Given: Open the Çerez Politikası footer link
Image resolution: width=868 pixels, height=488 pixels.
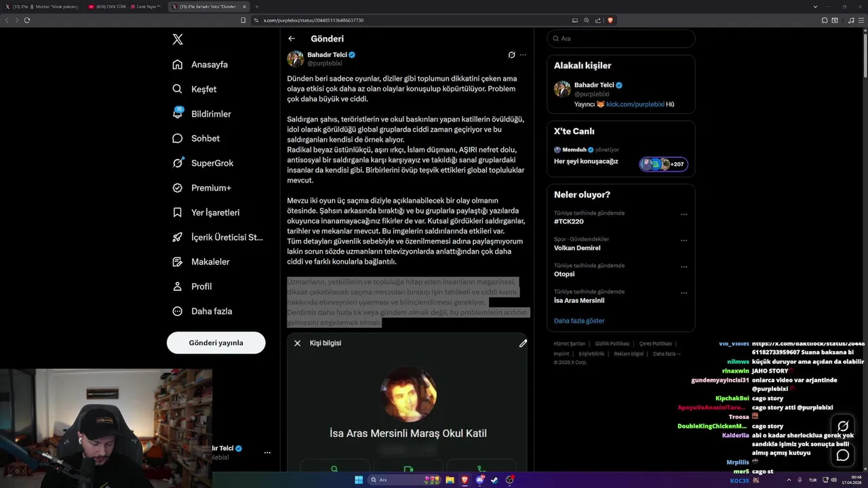Looking at the screenshot, I should pos(656,344).
